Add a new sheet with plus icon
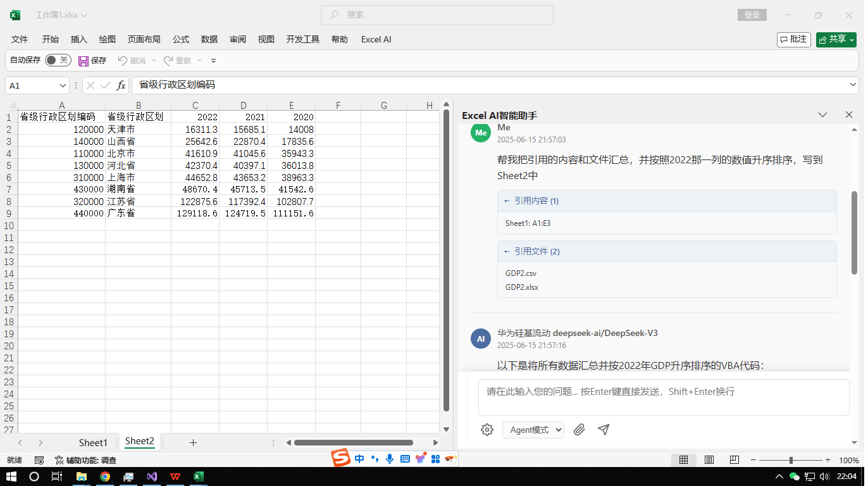 (193, 442)
